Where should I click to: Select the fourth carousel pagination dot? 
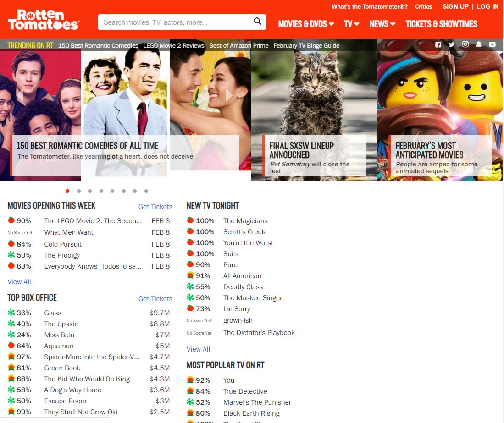(101, 191)
